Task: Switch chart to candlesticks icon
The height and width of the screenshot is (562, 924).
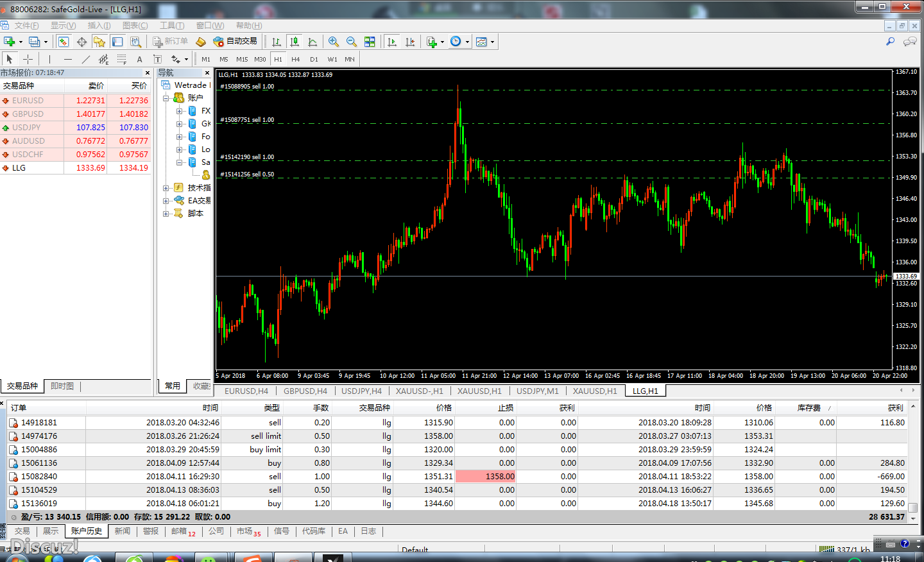Action: (x=295, y=42)
